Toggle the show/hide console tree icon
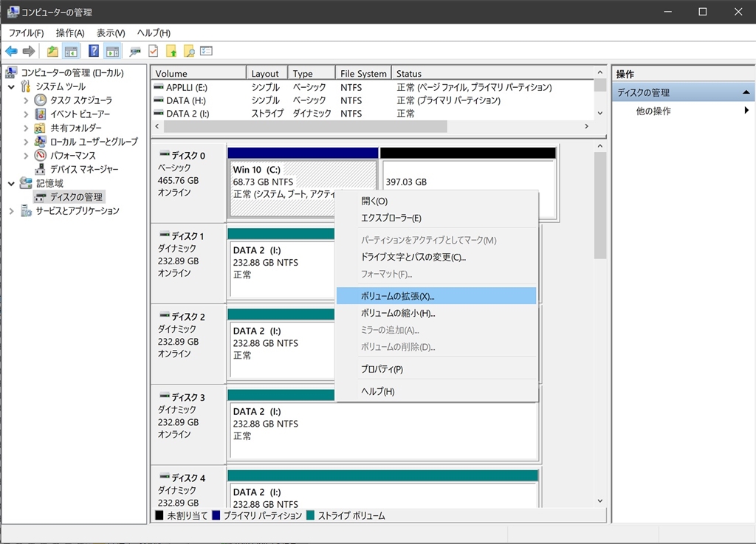This screenshot has width=756, height=544. (72, 51)
